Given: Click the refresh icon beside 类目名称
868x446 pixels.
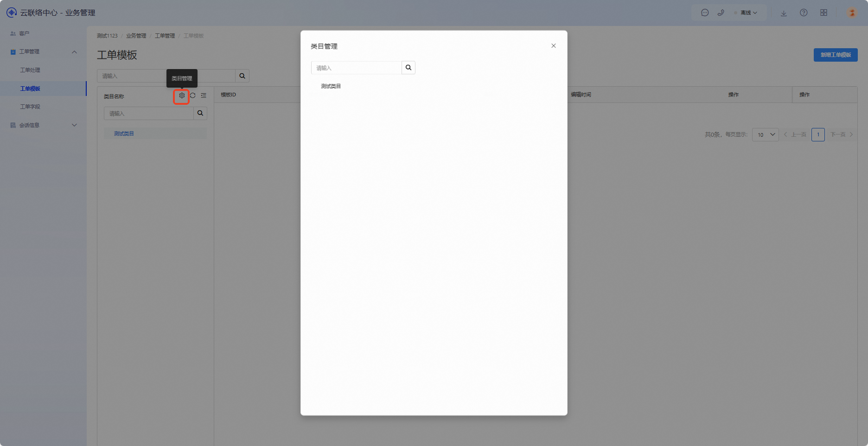Looking at the screenshot, I should pos(193,96).
